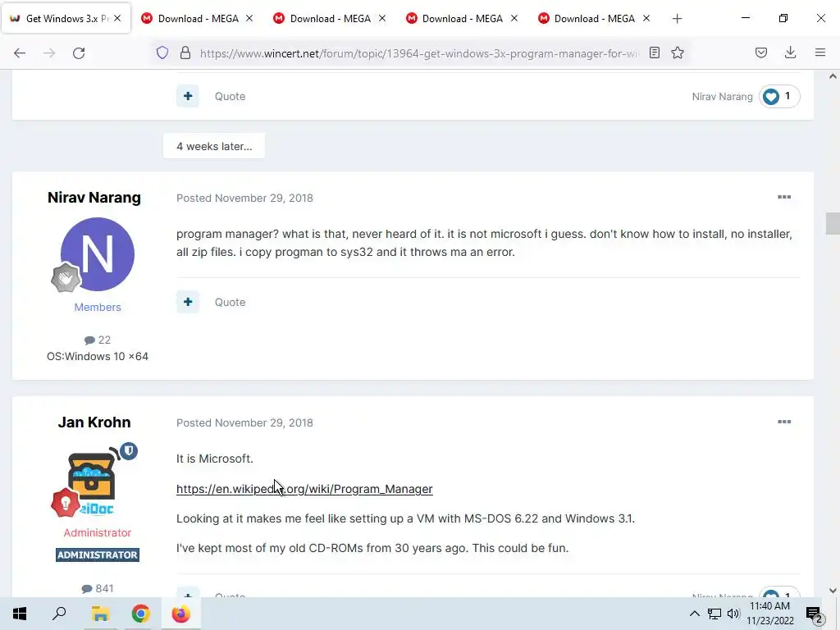Open options menu of Jan Krohn's post

[x=784, y=422]
